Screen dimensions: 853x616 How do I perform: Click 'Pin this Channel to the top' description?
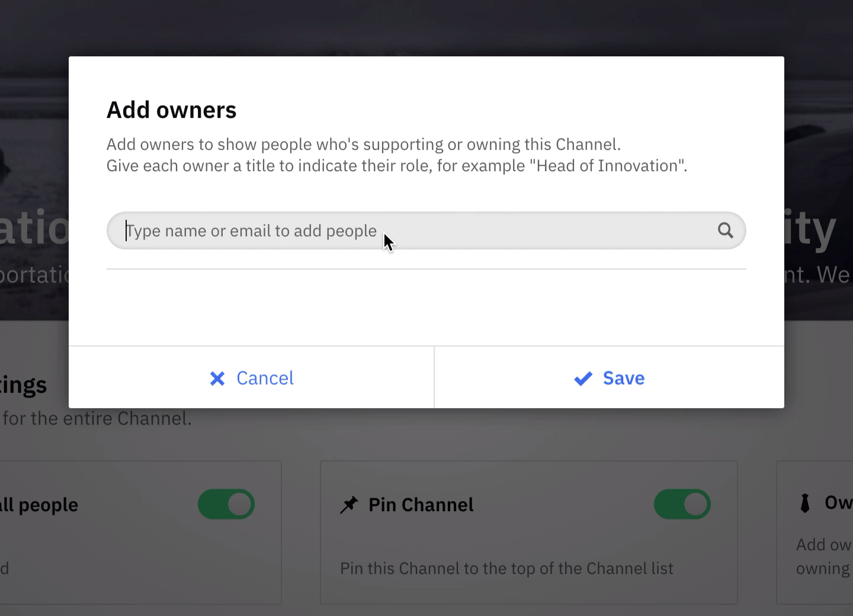tap(506, 569)
